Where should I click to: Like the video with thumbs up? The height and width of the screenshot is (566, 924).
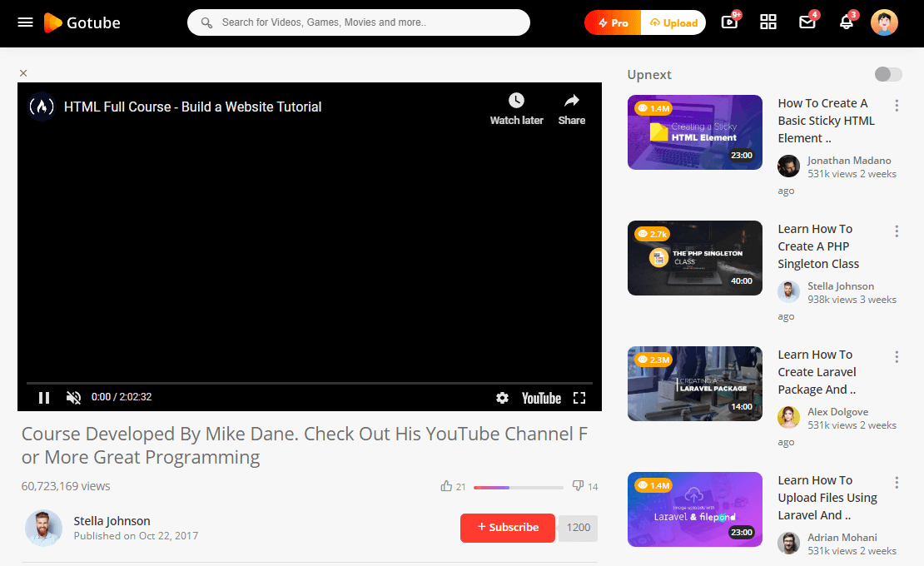447,486
